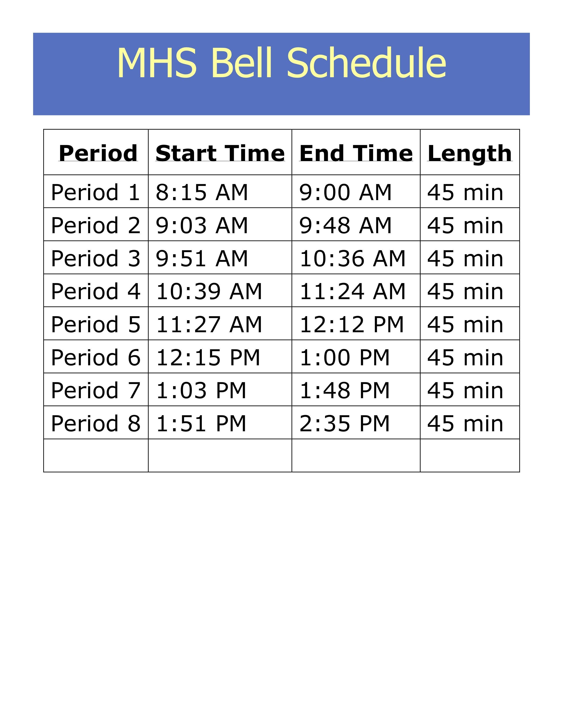Select the 12:12 PM end time cell

(x=351, y=324)
